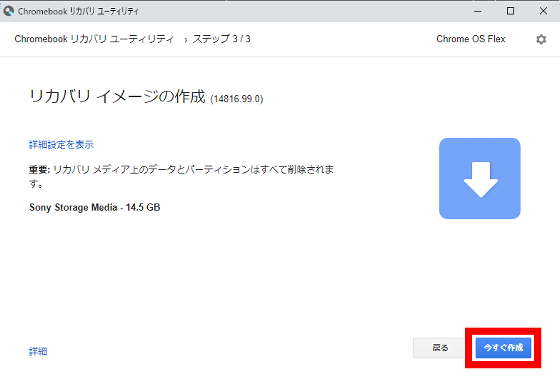Open settings via the gear icon
560x387 pixels.
(x=541, y=39)
